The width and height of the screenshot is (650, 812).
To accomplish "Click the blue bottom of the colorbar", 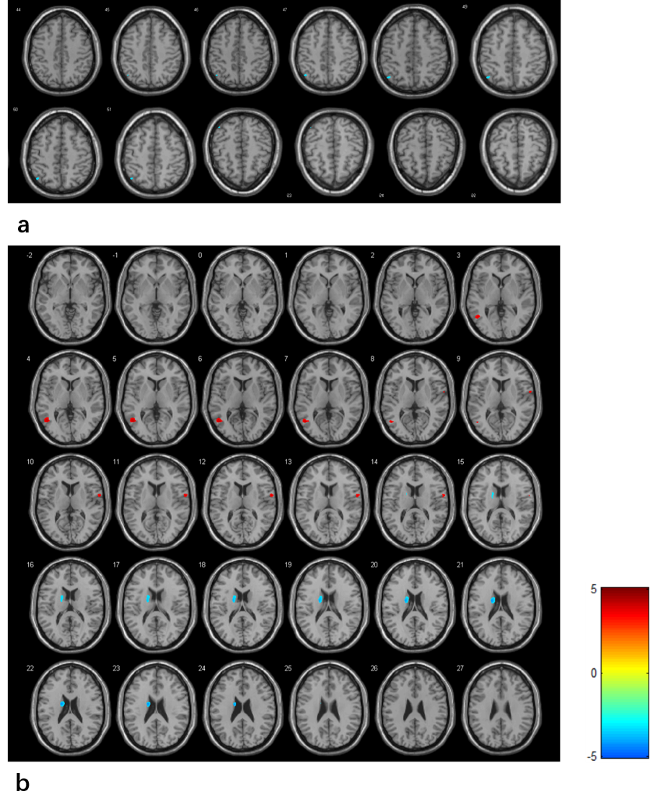I will [x=624, y=752].
